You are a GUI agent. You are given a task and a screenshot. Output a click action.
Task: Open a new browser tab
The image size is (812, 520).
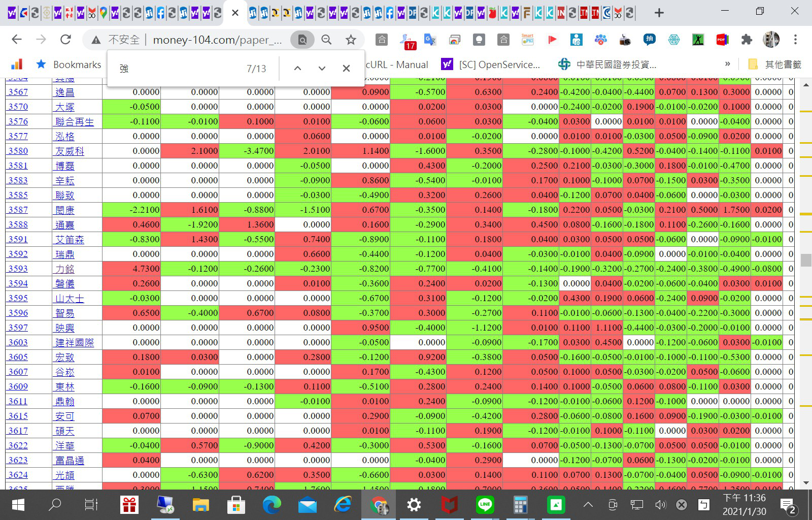[659, 13]
